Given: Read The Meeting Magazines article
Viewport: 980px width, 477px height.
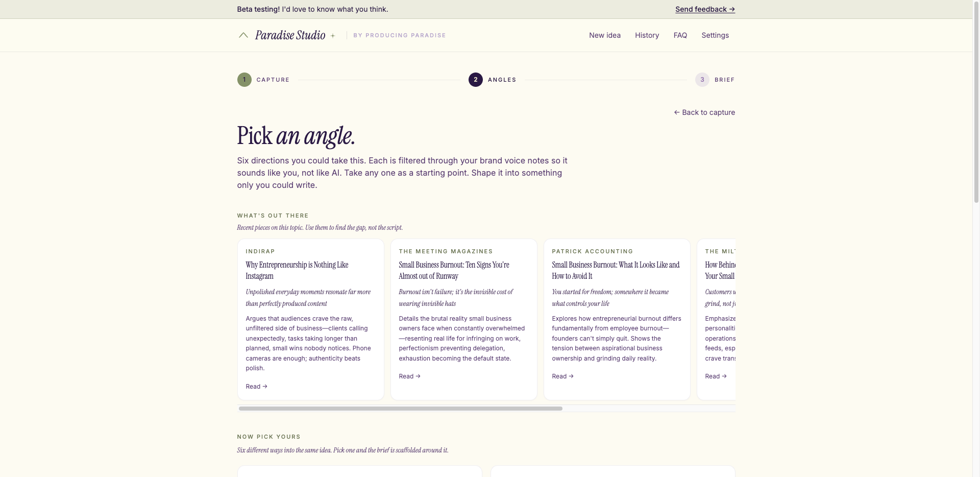Looking at the screenshot, I should click(409, 376).
